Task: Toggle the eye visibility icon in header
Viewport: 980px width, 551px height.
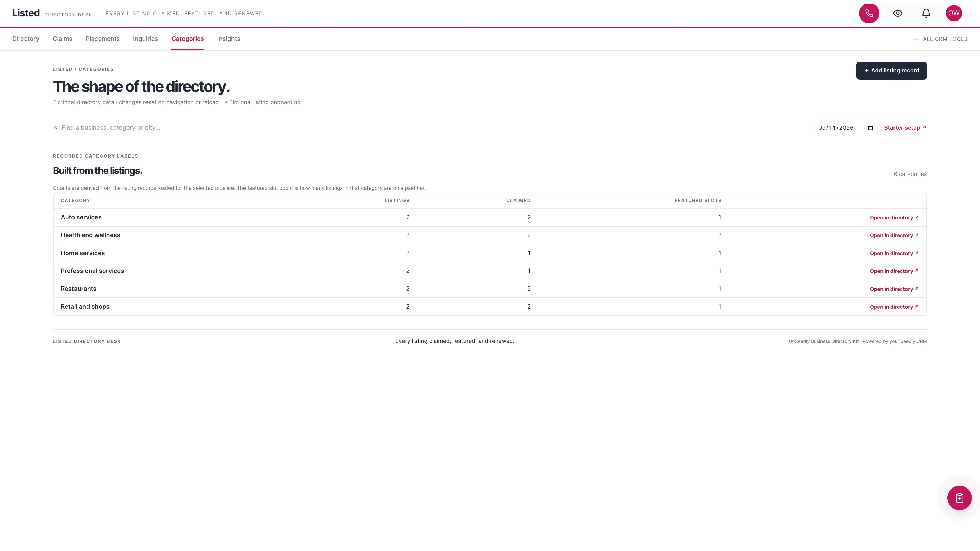Action: (x=898, y=13)
